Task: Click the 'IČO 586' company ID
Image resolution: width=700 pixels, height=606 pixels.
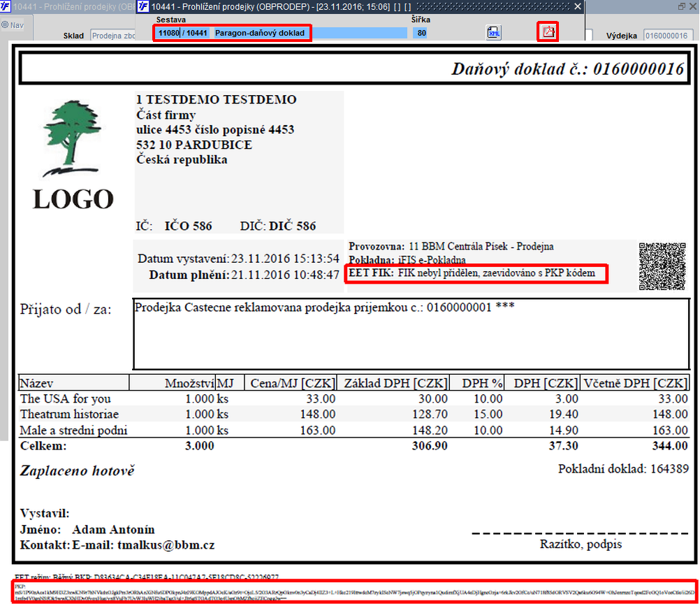Action: 189,226
